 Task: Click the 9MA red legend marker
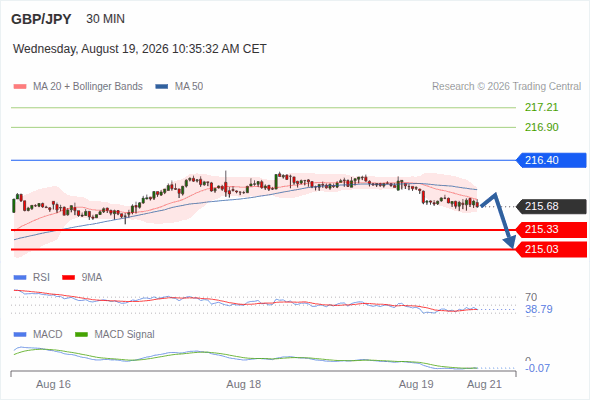pyautogui.click(x=68, y=278)
